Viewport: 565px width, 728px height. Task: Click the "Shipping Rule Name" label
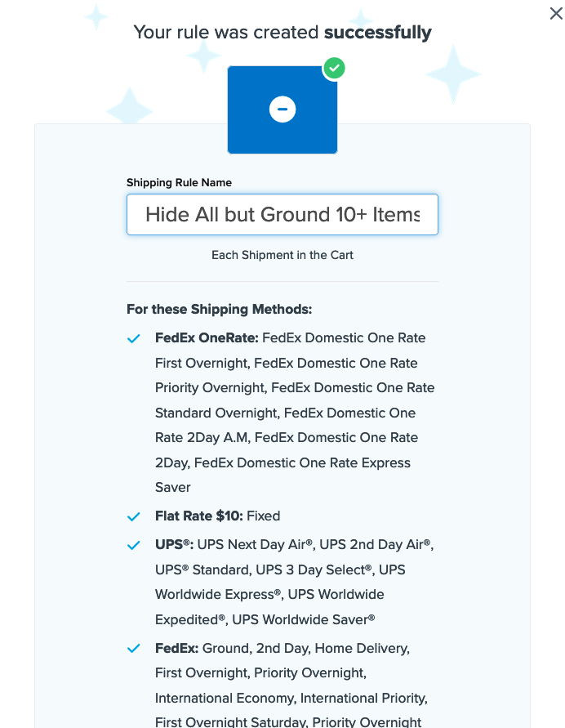click(179, 182)
